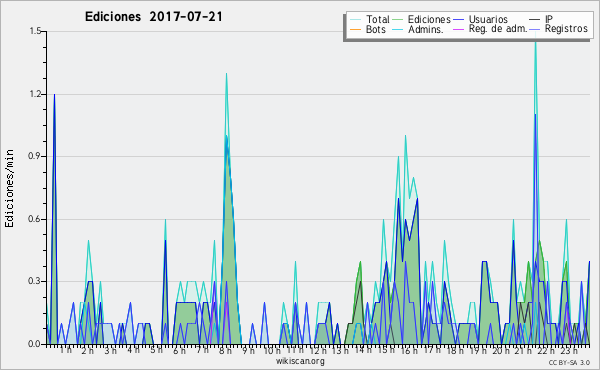Click the y-axis value 0.6

35,219
